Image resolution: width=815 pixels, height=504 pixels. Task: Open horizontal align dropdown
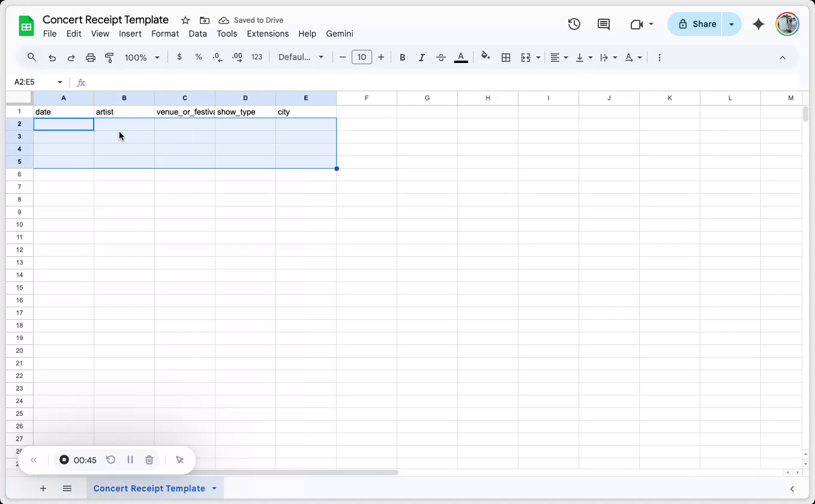(x=559, y=58)
